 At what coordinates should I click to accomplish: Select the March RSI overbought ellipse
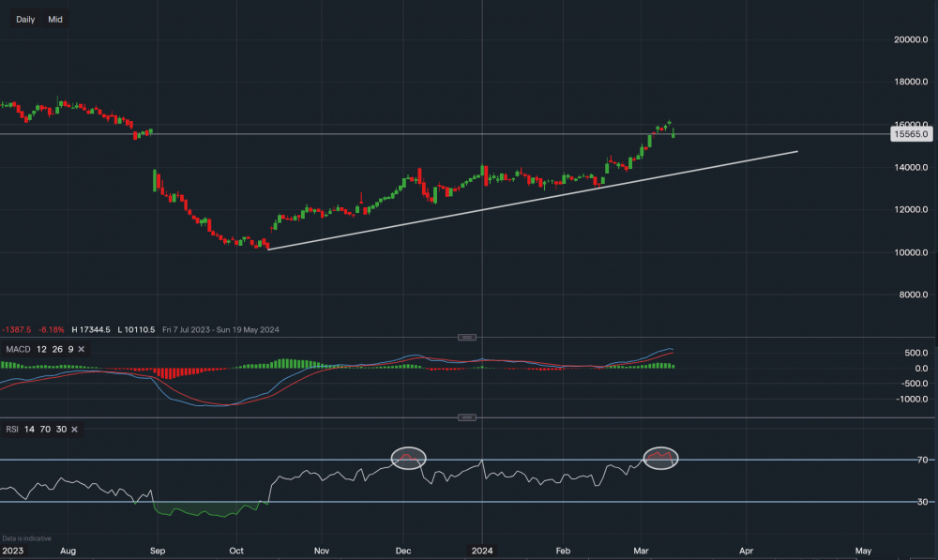point(660,457)
